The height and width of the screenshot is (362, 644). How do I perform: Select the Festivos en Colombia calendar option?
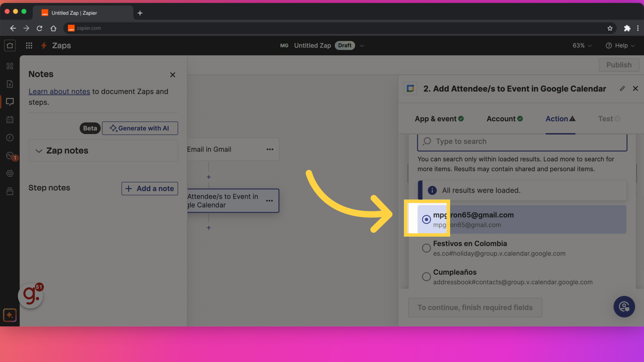522,248
